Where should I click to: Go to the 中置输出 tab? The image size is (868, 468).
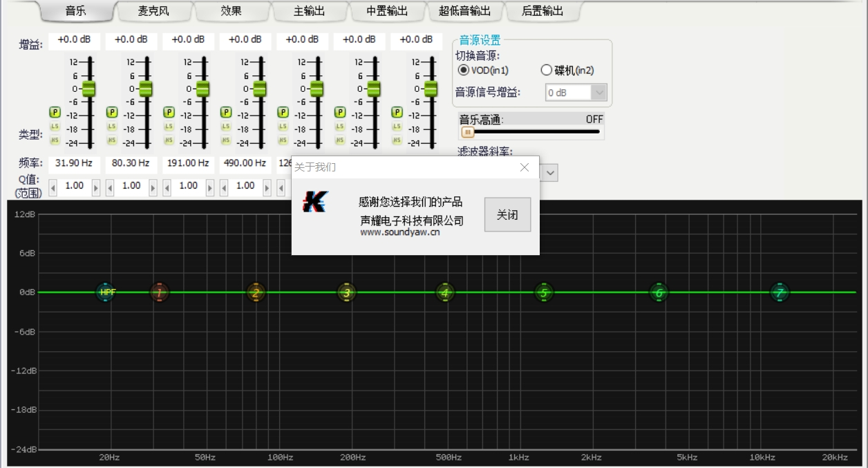pos(387,11)
